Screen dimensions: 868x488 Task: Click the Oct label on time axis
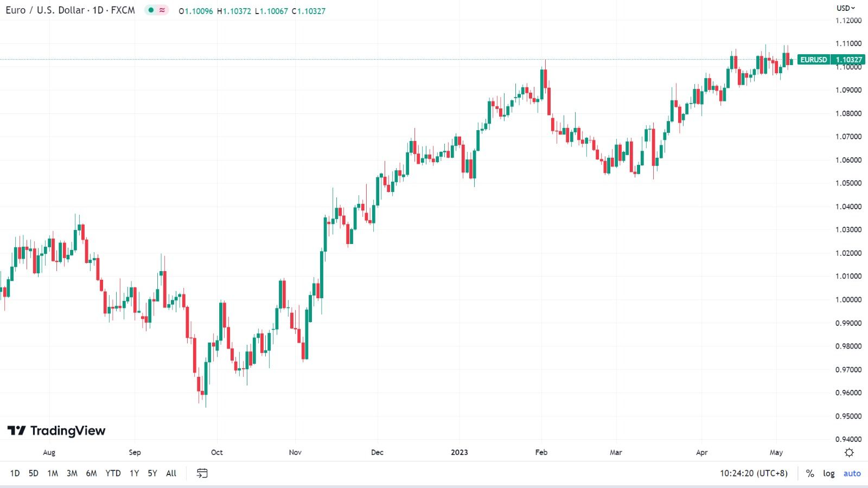coord(217,452)
